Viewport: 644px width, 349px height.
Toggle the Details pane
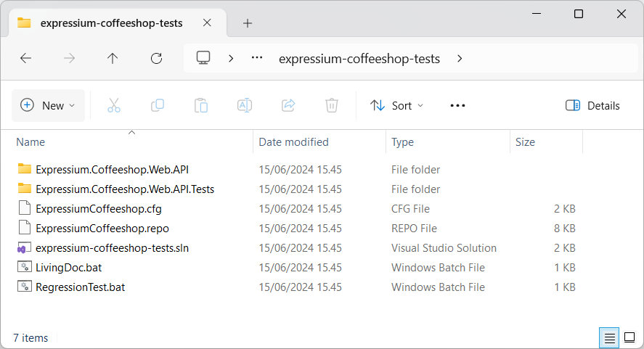592,105
